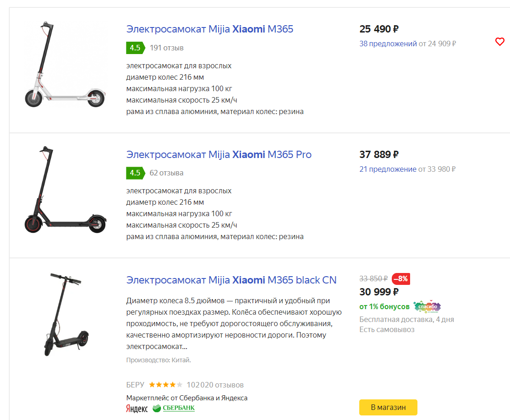Click the white Xiaomi M365 scooter image
The height and width of the screenshot is (420, 510).
(x=65, y=64)
